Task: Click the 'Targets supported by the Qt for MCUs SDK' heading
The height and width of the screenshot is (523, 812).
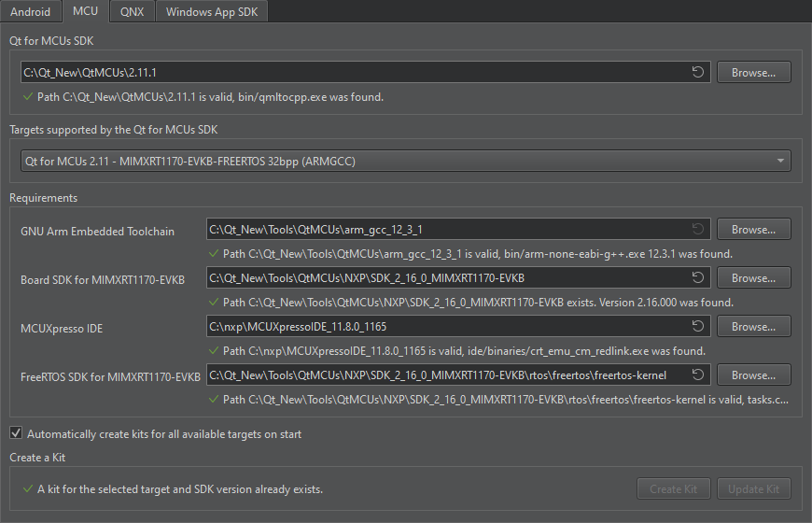Action: [114, 130]
